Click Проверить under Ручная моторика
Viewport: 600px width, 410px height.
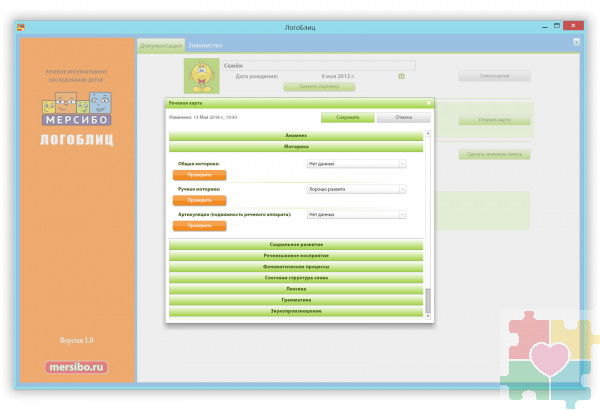[x=199, y=200]
